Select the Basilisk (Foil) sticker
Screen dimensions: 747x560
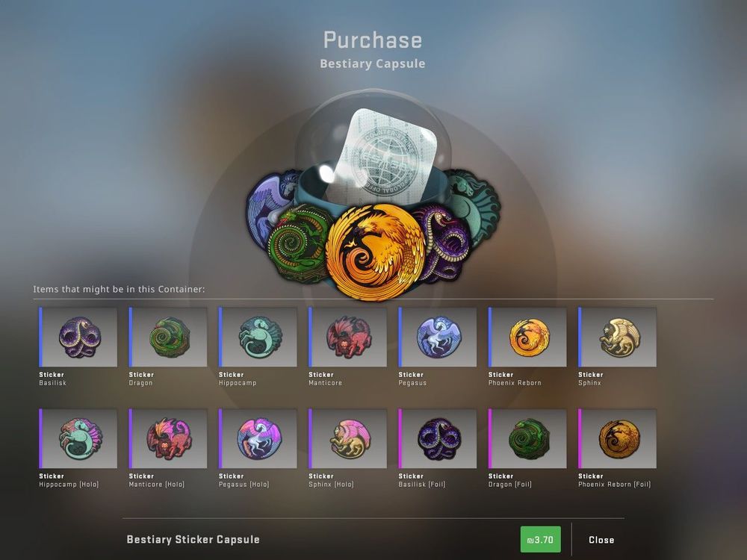coord(437,438)
